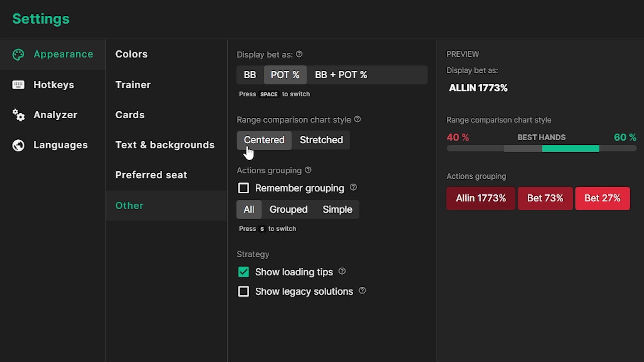Viewport: 644px width, 362px height.
Task: Click the Analyzer settings icon
Action: pos(18,115)
